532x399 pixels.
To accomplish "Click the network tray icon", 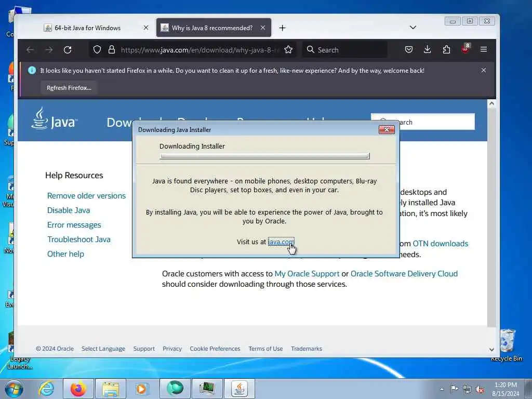I will pos(467,390).
